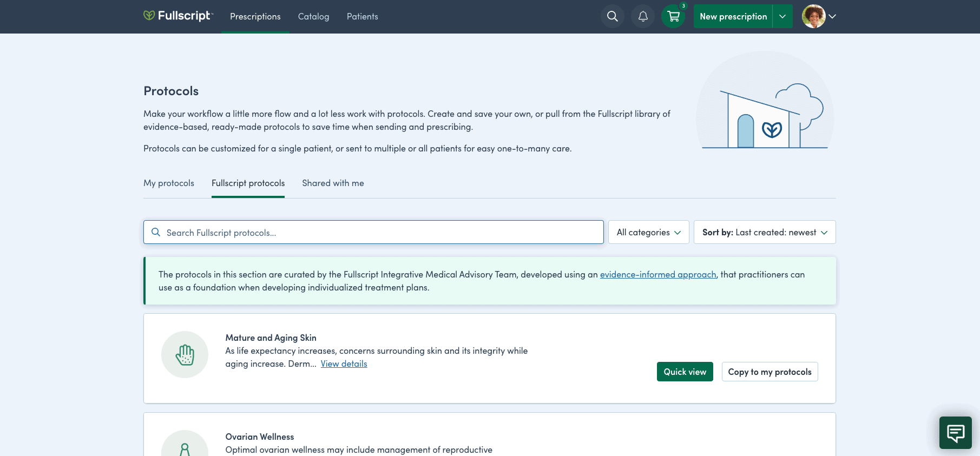The width and height of the screenshot is (980, 456).
Task: Click the Protocols page heading
Action: coord(171,91)
